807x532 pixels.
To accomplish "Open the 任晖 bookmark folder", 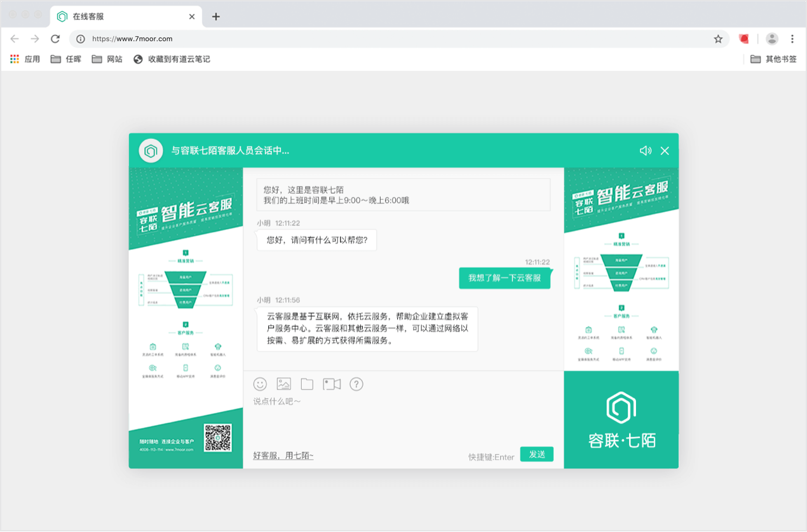I will click(x=66, y=59).
